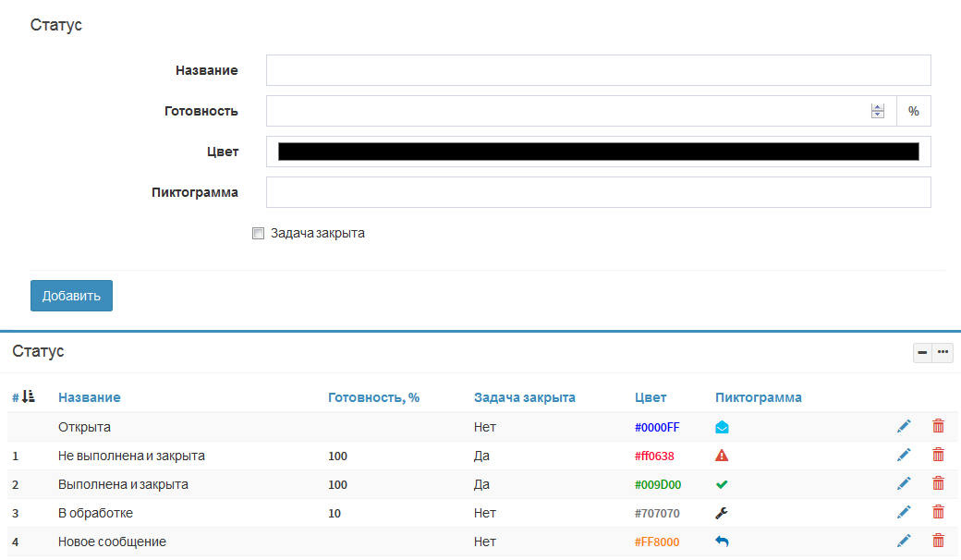Delete the 'В обработке' status row

(x=938, y=512)
